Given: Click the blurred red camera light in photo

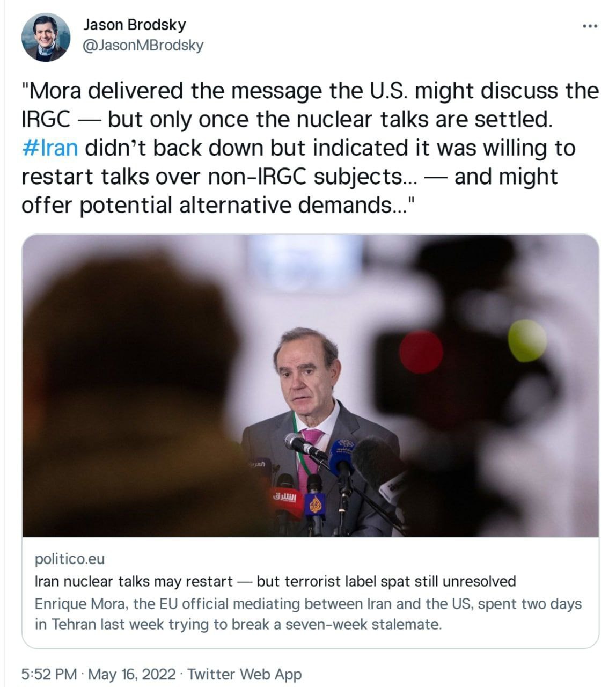Looking at the screenshot, I should click(x=421, y=352).
